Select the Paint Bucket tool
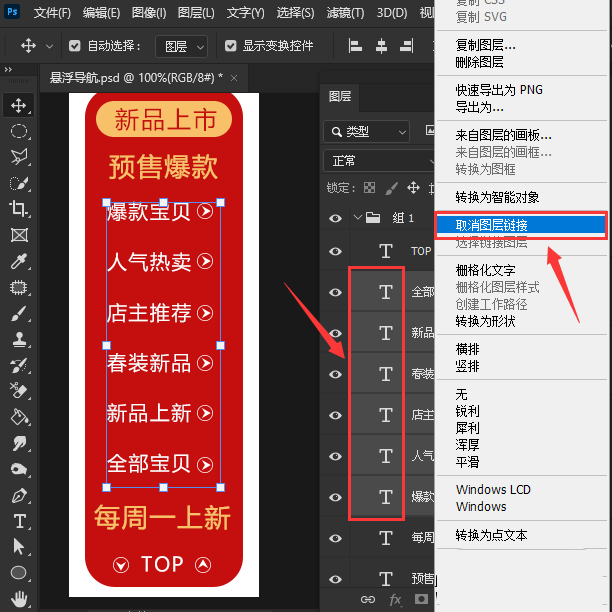The height and width of the screenshot is (612, 612). click(18, 417)
